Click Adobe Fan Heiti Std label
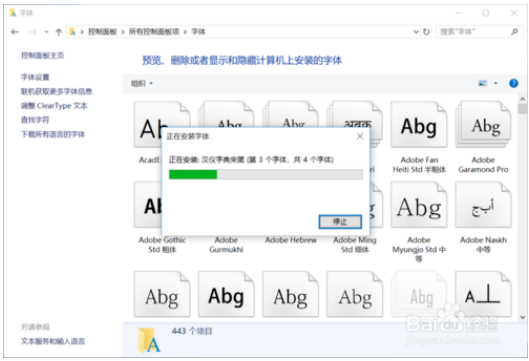The width and height of the screenshot is (529, 361). (419, 165)
